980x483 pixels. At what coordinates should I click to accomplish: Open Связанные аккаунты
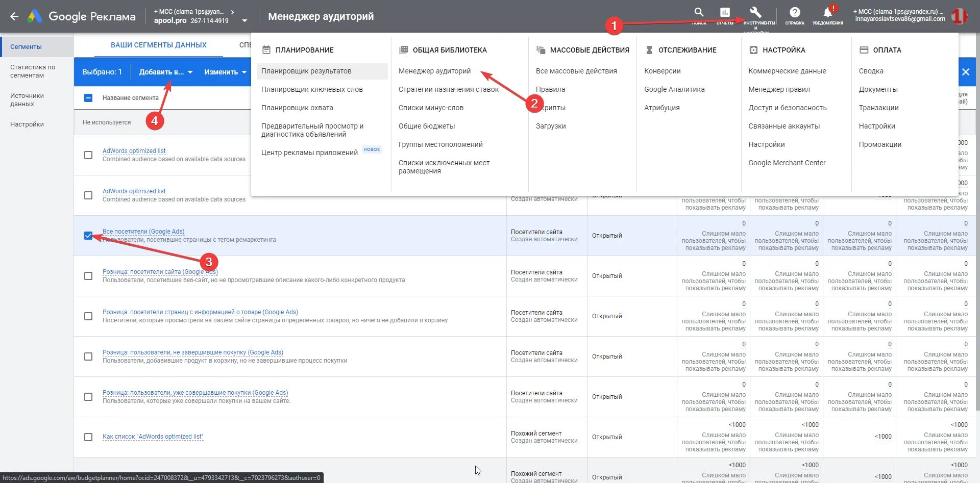click(784, 126)
